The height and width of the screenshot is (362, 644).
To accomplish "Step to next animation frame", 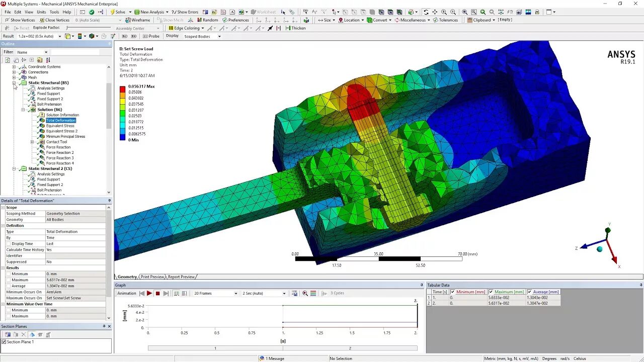I will click(x=166, y=293).
